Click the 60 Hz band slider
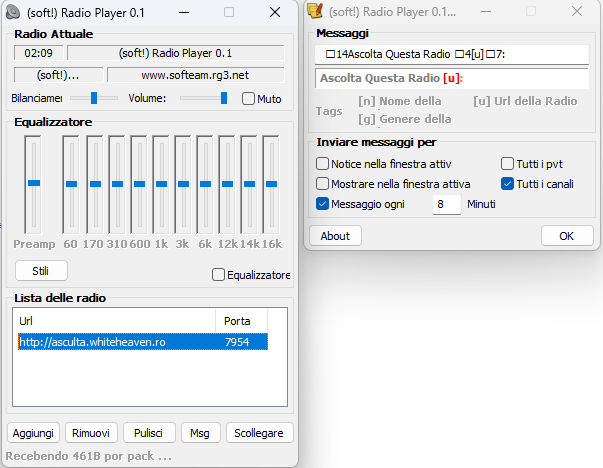Viewport: 603px width, 468px height. pos(72,184)
